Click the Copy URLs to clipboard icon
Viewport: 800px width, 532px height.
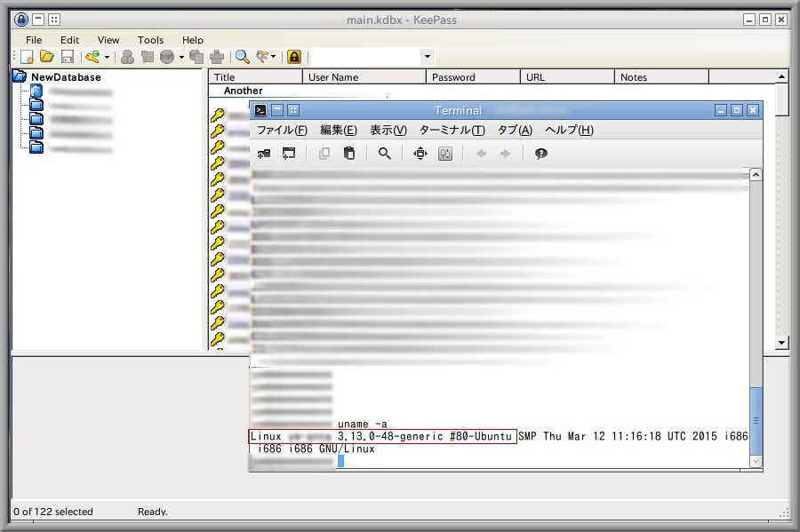pyautogui.click(x=196, y=57)
